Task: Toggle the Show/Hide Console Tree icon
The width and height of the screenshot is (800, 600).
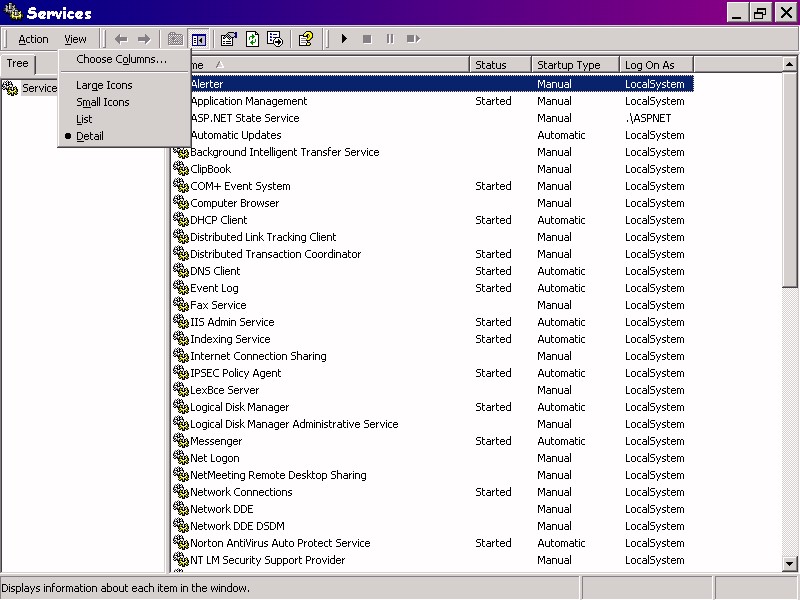Action: [x=199, y=39]
